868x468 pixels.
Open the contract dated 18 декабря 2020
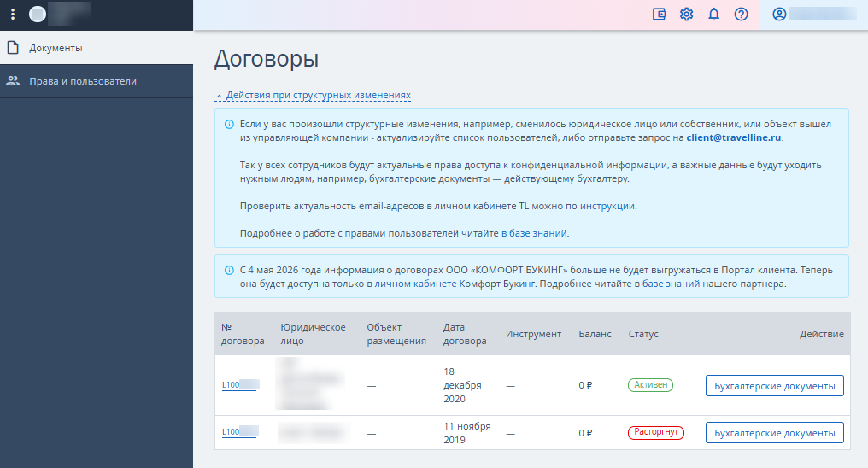tap(239, 385)
